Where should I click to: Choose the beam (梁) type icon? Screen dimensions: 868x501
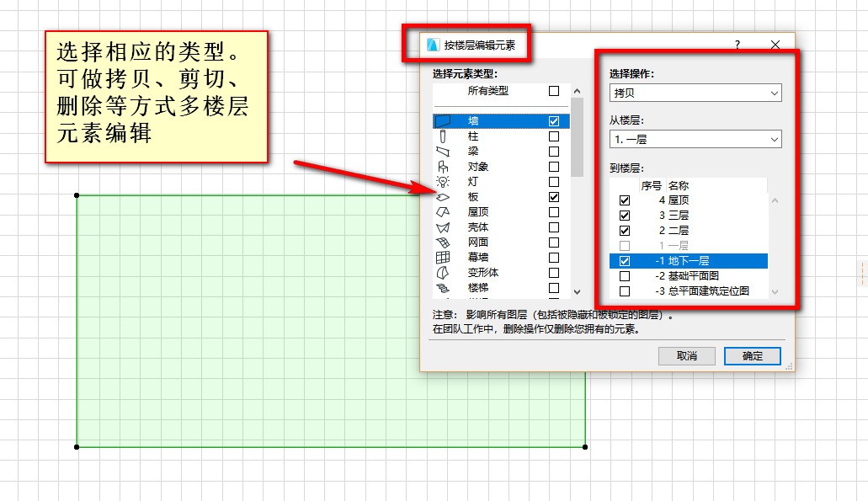[443, 151]
